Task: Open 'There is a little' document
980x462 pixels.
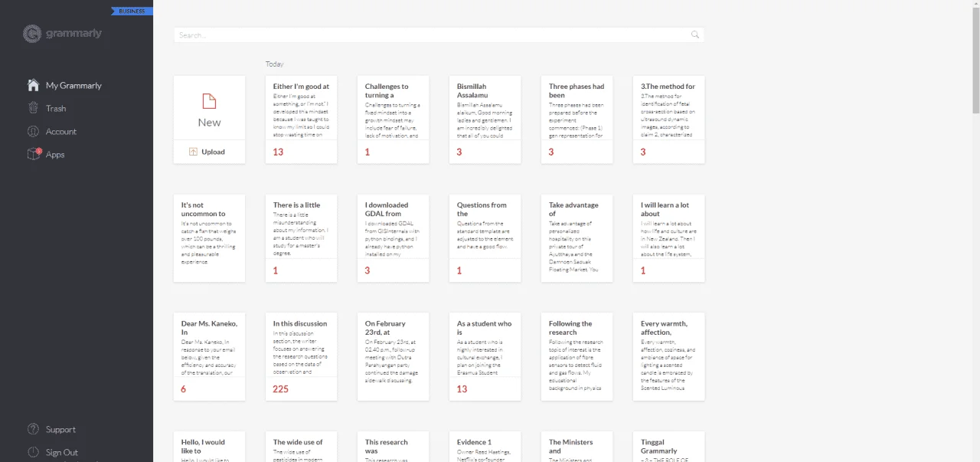Action: (301, 238)
